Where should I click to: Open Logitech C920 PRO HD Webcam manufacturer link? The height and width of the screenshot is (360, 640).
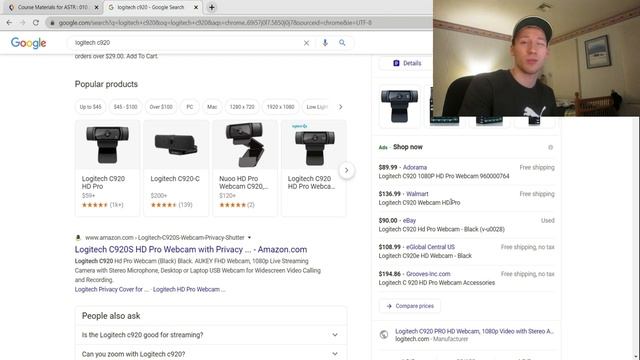[474, 331]
